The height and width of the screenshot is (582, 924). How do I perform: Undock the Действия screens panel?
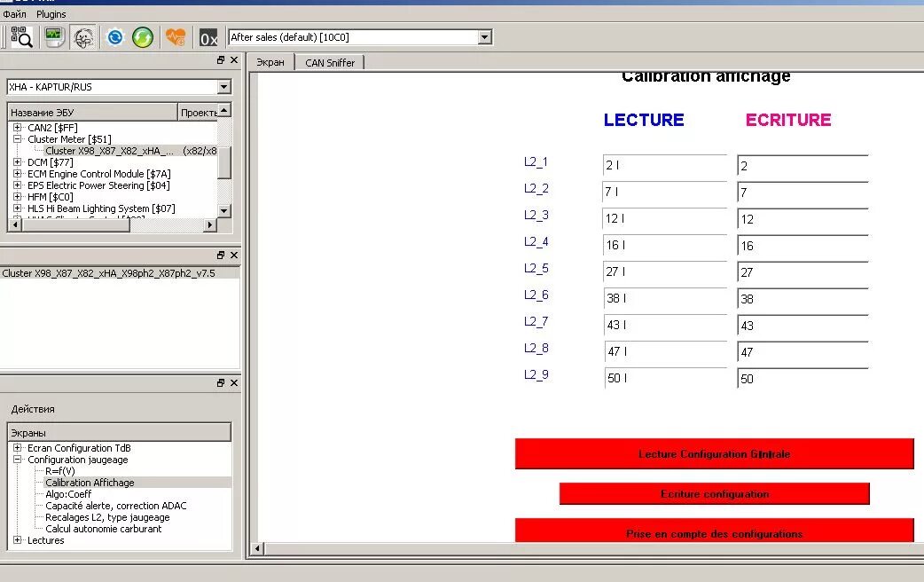(221, 383)
